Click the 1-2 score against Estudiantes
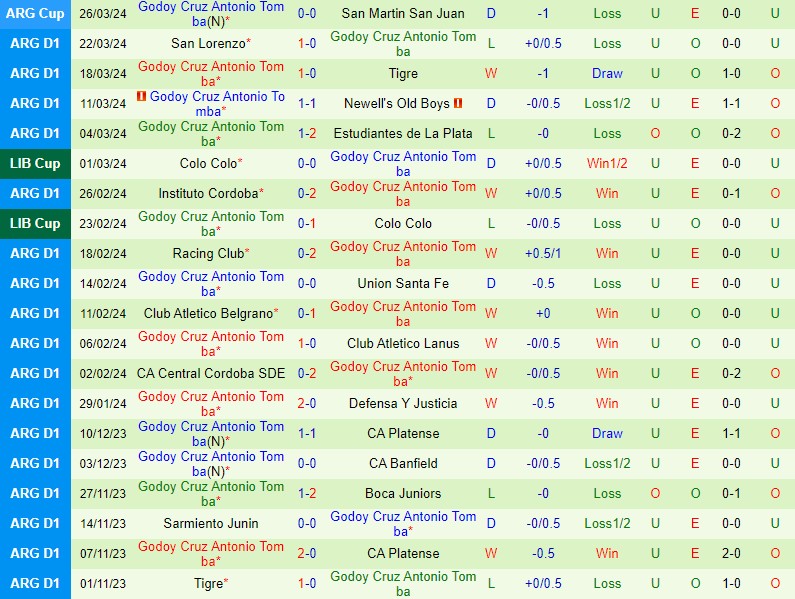Image resolution: width=795 pixels, height=599 pixels. (307, 133)
